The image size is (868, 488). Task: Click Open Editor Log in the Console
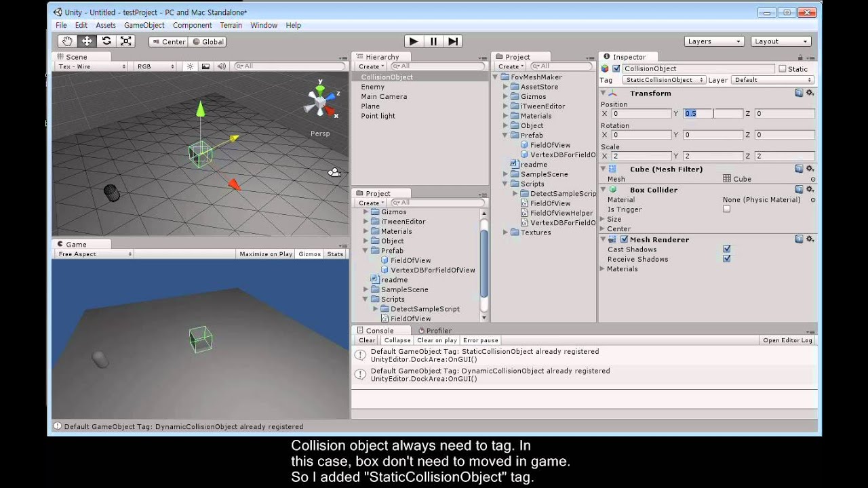click(x=787, y=340)
